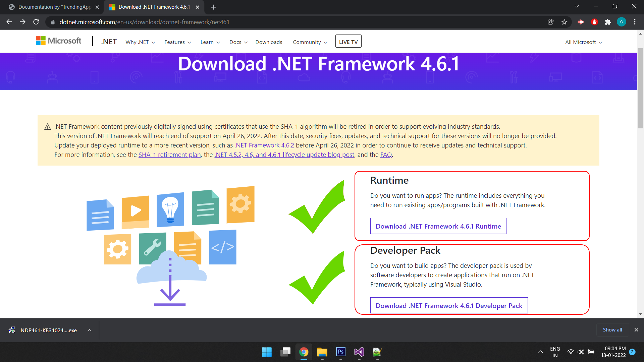Open the Extensions puzzle icon
The image size is (644, 362).
click(608, 22)
